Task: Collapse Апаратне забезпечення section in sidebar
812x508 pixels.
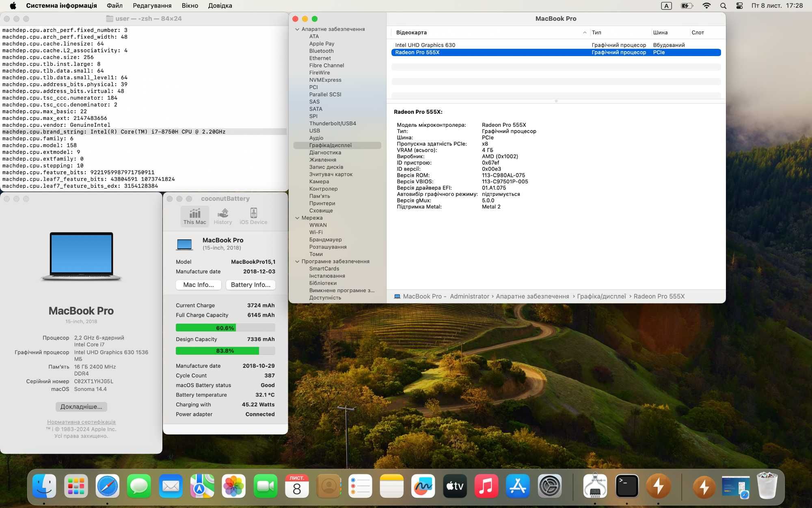Action: (x=297, y=29)
